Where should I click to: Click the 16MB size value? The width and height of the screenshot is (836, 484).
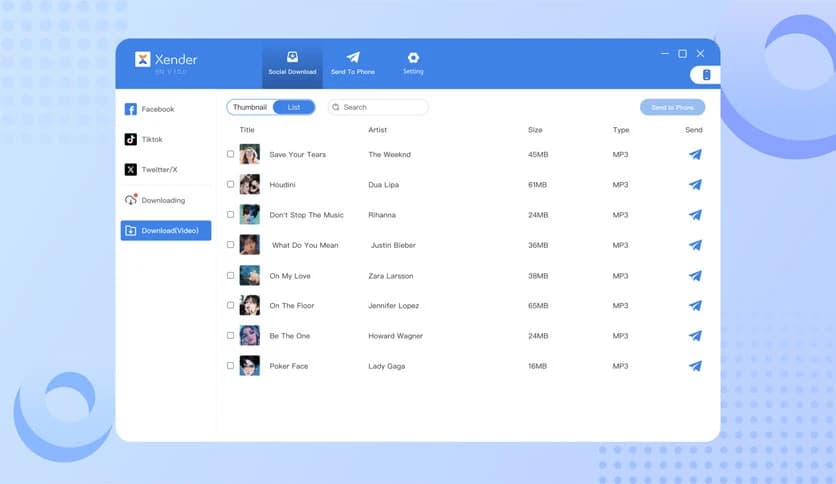point(537,366)
